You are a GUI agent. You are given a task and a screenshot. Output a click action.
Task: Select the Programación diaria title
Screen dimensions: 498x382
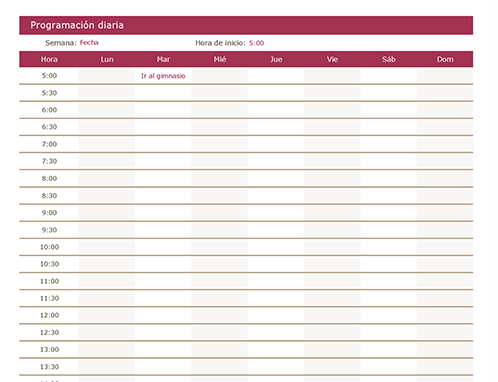[x=77, y=25]
